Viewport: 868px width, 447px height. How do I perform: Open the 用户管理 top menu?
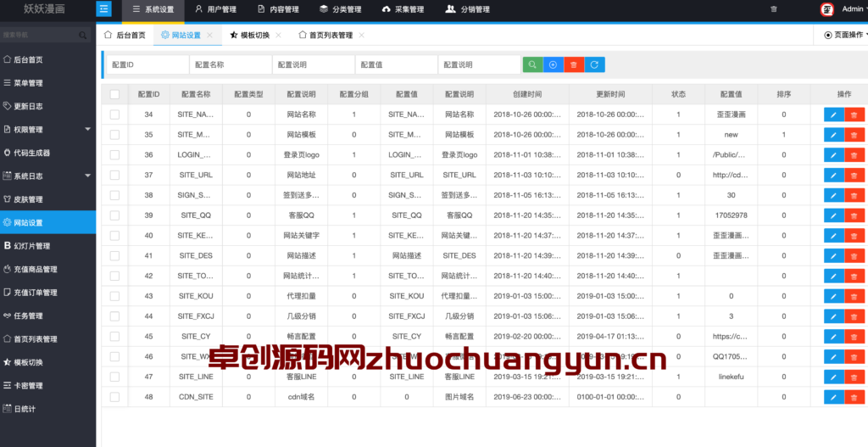216,9
